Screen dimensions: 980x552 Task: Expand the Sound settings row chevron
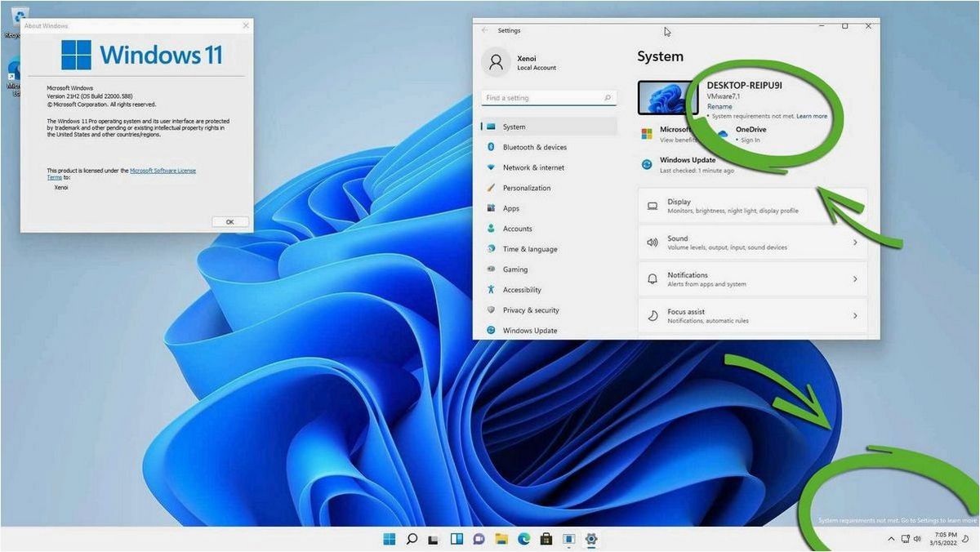pos(855,243)
